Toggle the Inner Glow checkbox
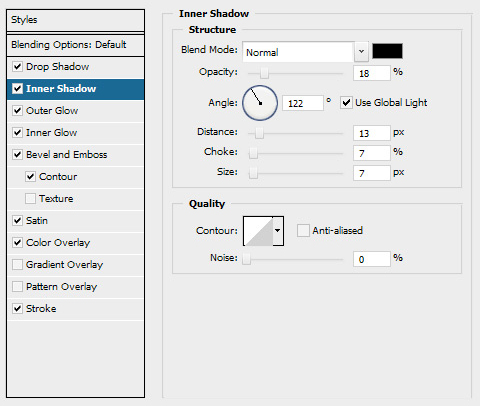480x406 pixels. click(17, 133)
